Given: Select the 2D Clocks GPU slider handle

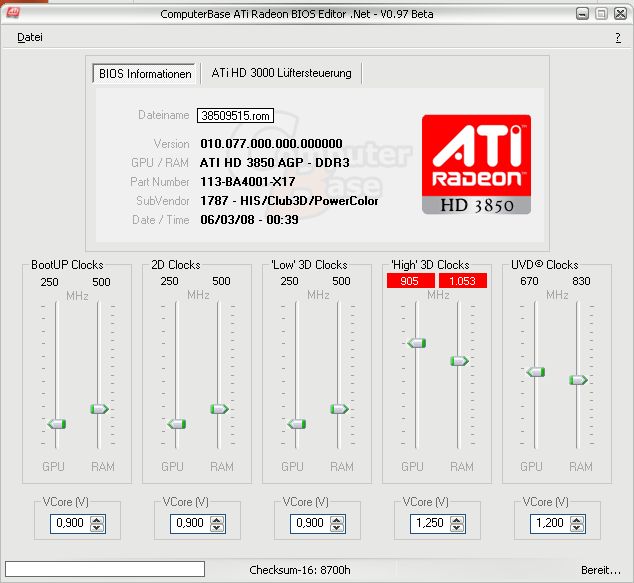Looking at the screenshot, I should pos(177,424).
